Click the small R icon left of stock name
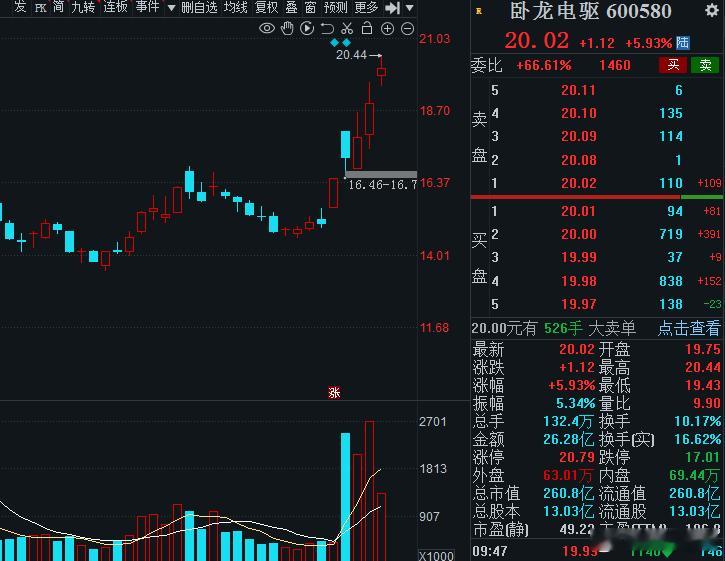Image resolution: width=725 pixels, height=561 pixels. point(479,11)
